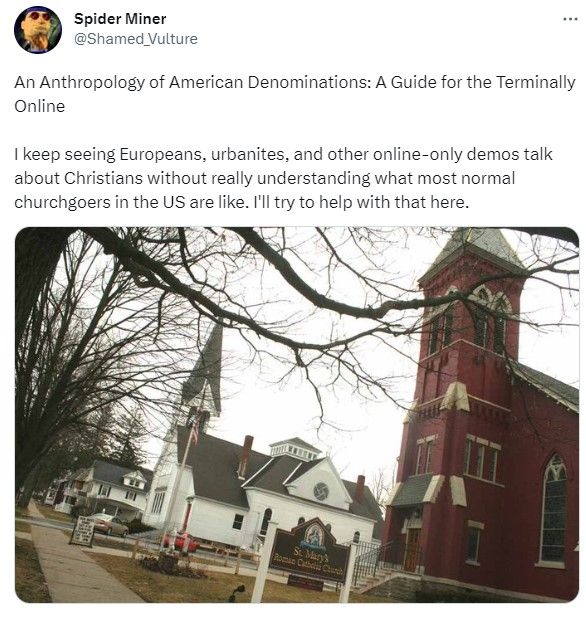This screenshot has height=618, width=586.
Task: Select the tweet headline about American Denominations
Action: pos(295,94)
